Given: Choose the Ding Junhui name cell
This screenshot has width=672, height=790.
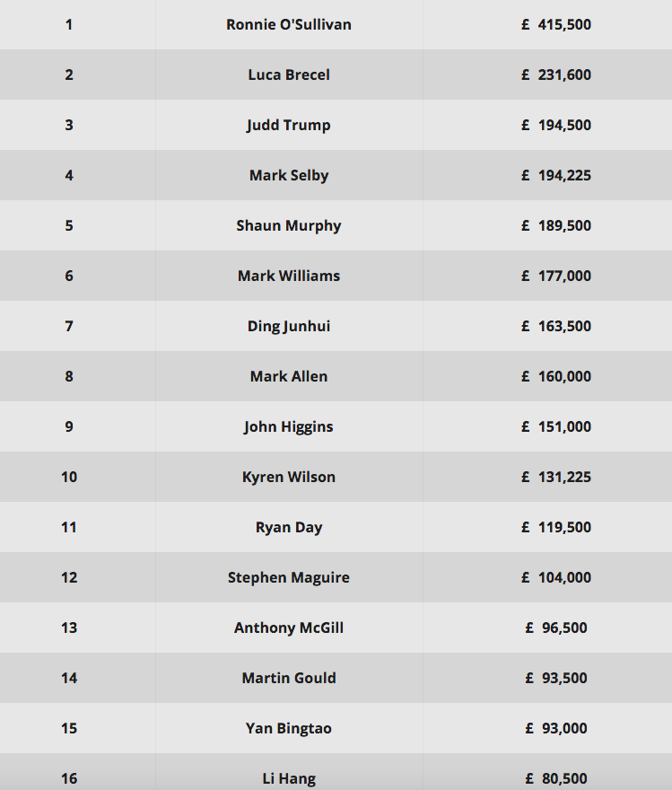Looking at the screenshot, I should click(288, 326).
